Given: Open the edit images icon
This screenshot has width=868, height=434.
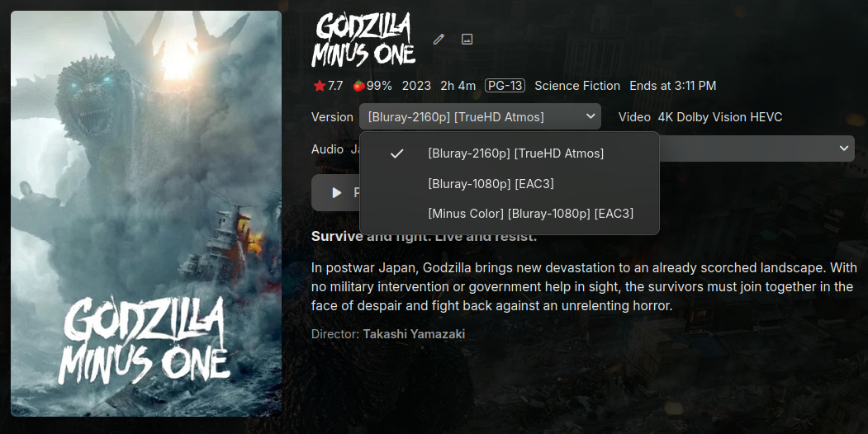Looking at the screenshot, I should 467,39.
